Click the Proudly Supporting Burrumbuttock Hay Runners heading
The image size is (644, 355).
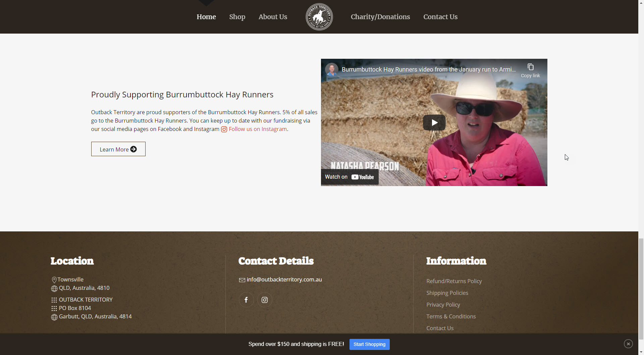[x=182, y=95]
